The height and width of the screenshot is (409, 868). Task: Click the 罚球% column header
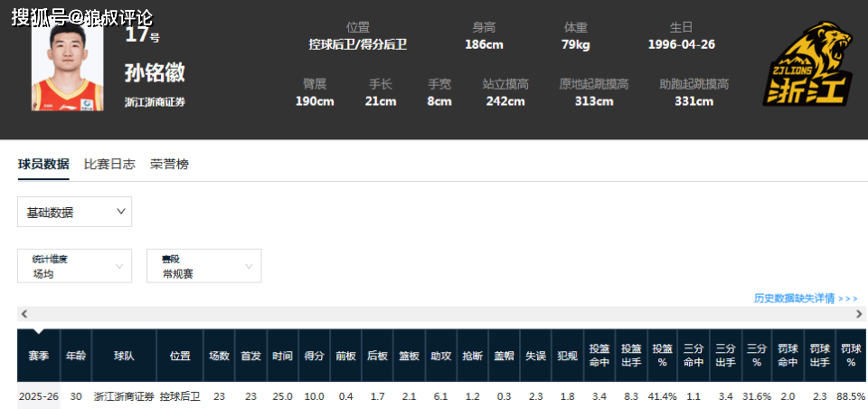coord(852,356)
